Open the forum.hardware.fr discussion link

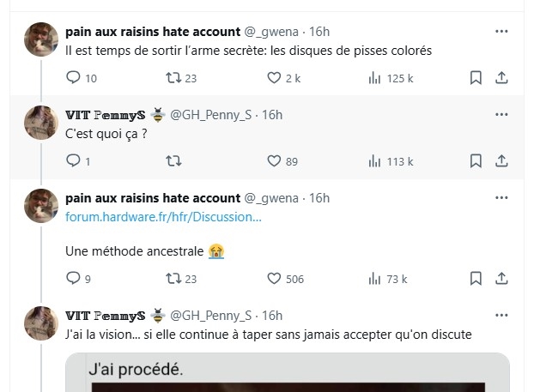164,217
